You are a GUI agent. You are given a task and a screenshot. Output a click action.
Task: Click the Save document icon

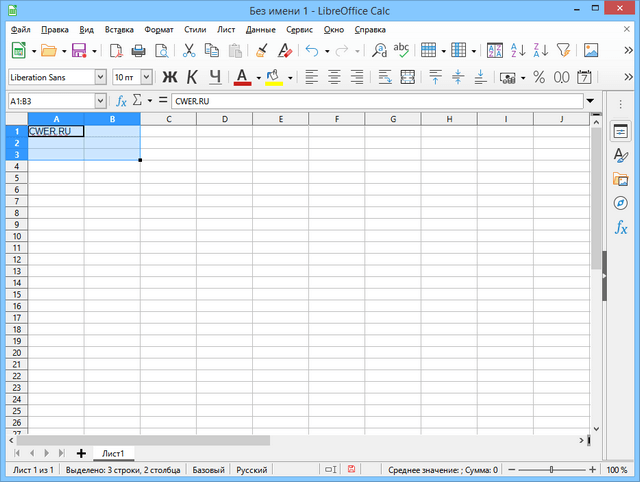click(x=77, y=50)
